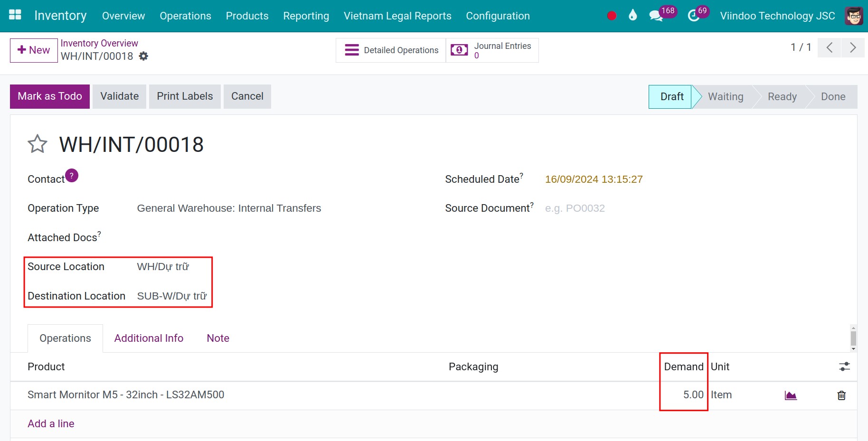Click the 1 / 1 pager counter

[801, 47]
